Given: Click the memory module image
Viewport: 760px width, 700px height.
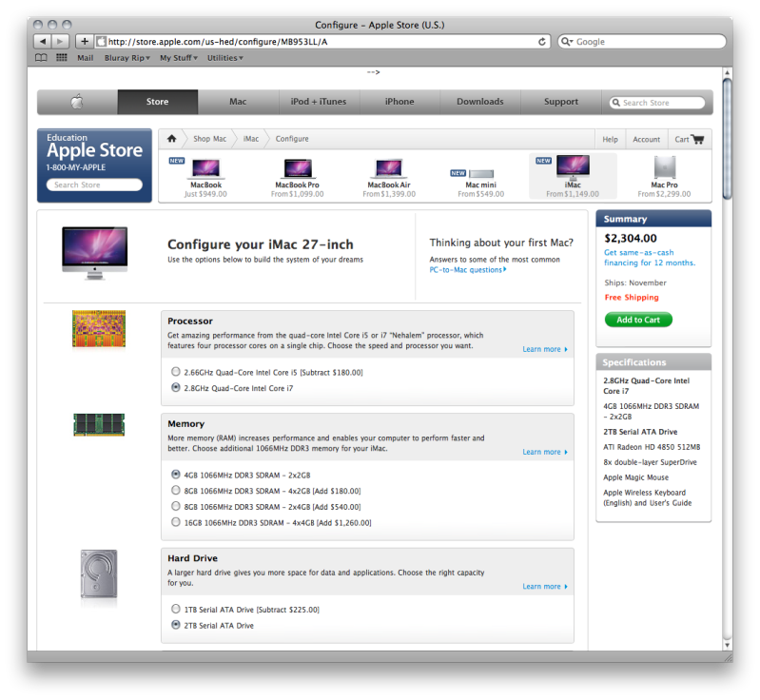Looking at the screenshot, I should click(99, 424).
